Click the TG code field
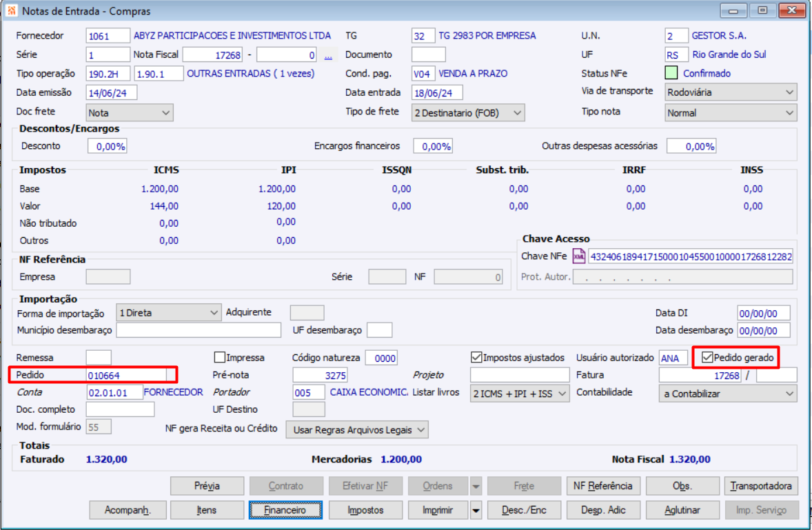 pyautogui.click(x=423, y=36)
